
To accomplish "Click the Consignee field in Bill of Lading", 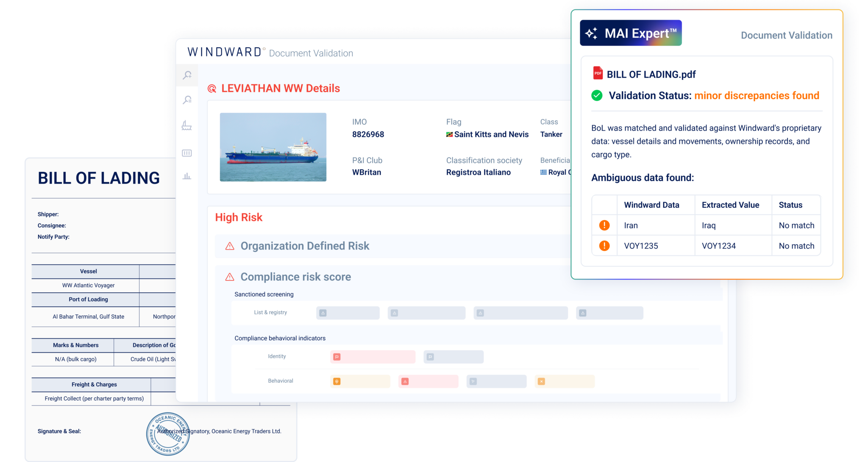I will coord(52,226).
